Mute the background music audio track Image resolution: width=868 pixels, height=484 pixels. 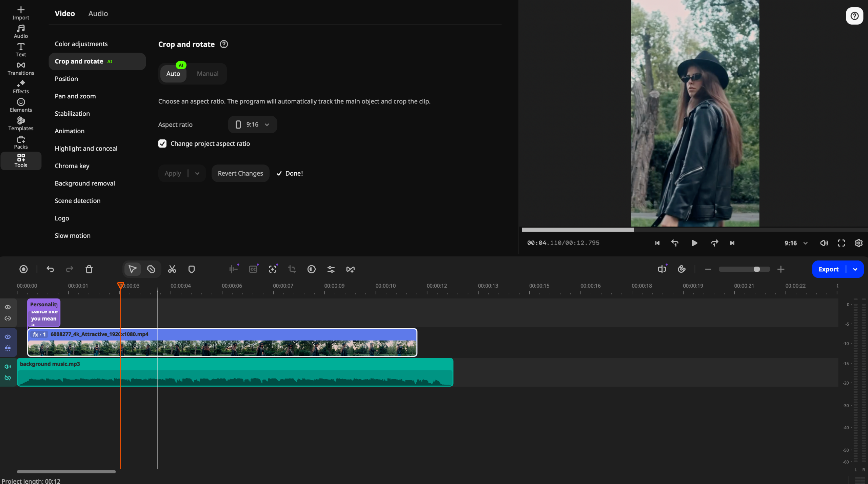(x=8, y=367)
